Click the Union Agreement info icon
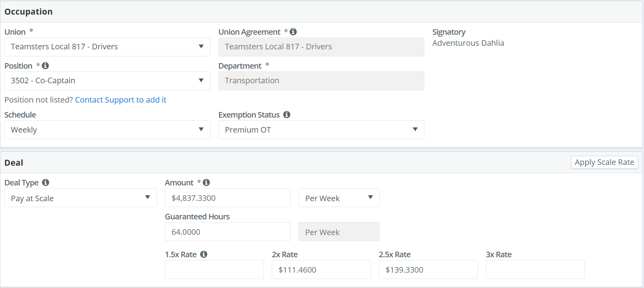644x288 pixels. 293,32
